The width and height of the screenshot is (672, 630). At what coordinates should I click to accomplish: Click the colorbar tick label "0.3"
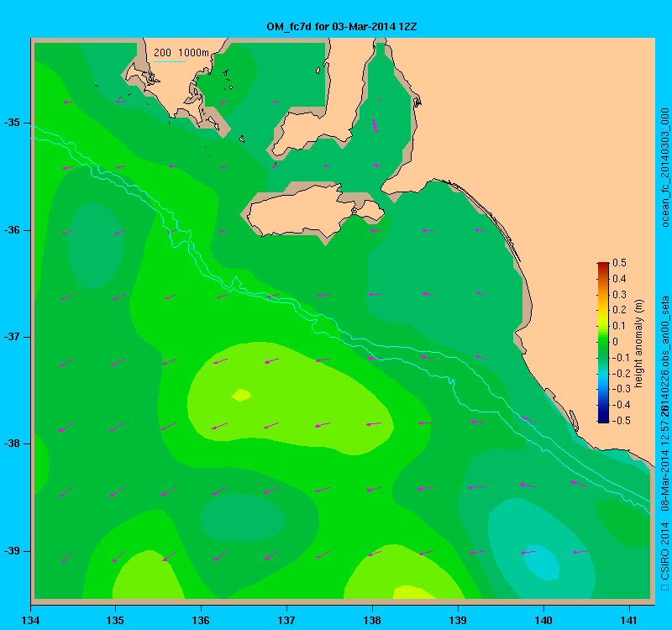point(619,295)
